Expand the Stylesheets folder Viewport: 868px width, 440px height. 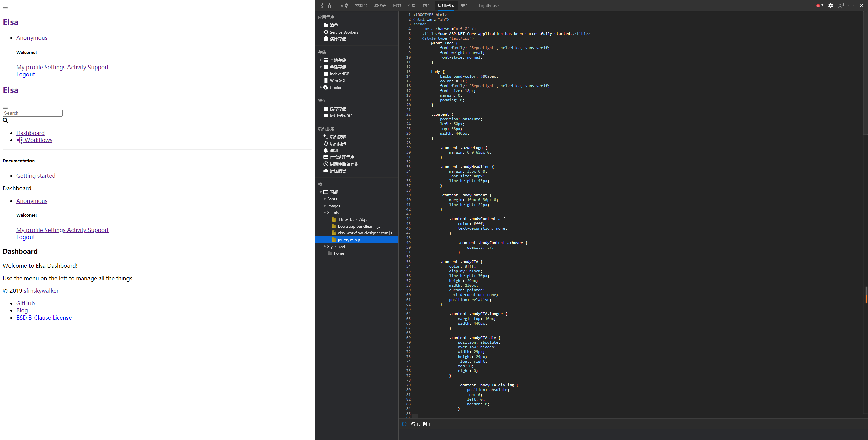pyautogui.click(x=325, y=246)
